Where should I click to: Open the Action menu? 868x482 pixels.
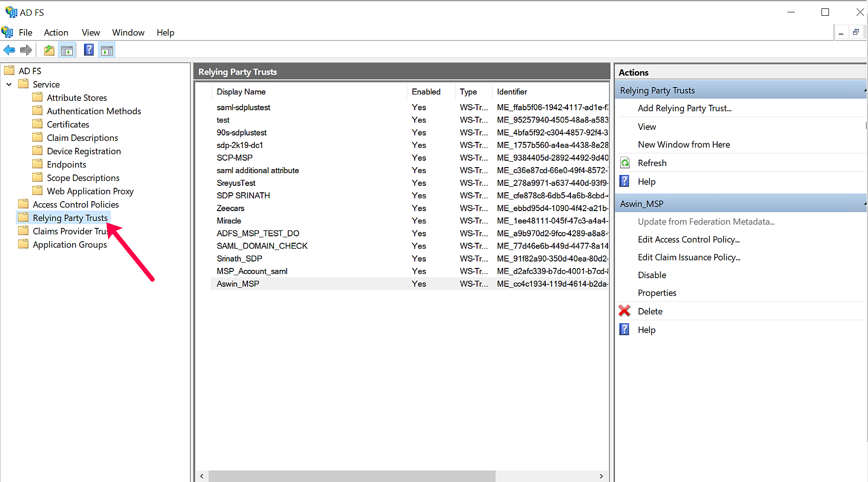point(56,33)
